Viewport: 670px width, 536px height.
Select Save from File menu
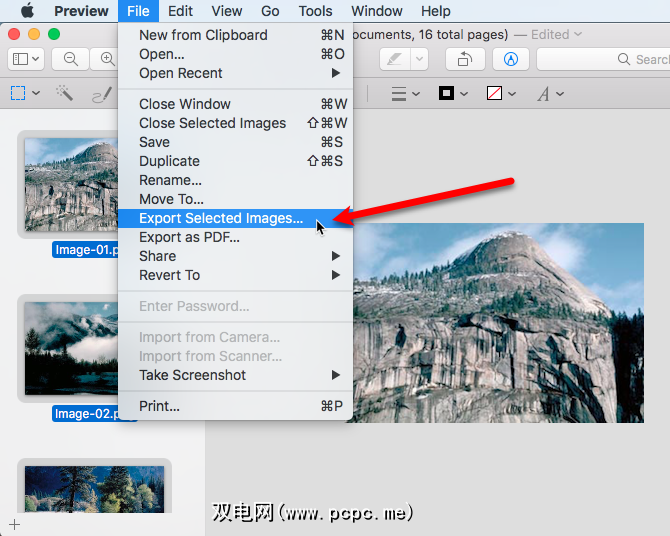[235, 142]
